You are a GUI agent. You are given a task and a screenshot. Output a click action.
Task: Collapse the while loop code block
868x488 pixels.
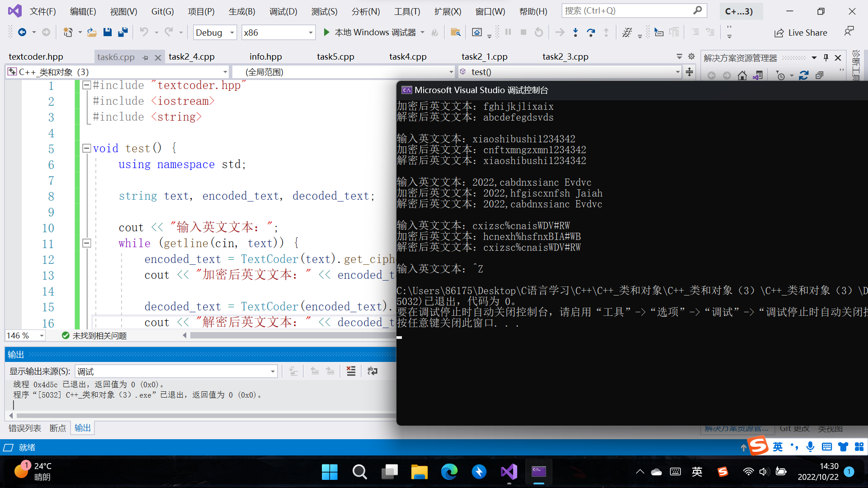[87, 243]
